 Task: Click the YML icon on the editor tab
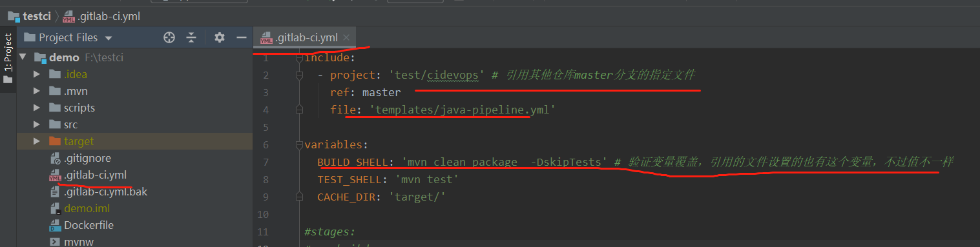tap(266, 38)
